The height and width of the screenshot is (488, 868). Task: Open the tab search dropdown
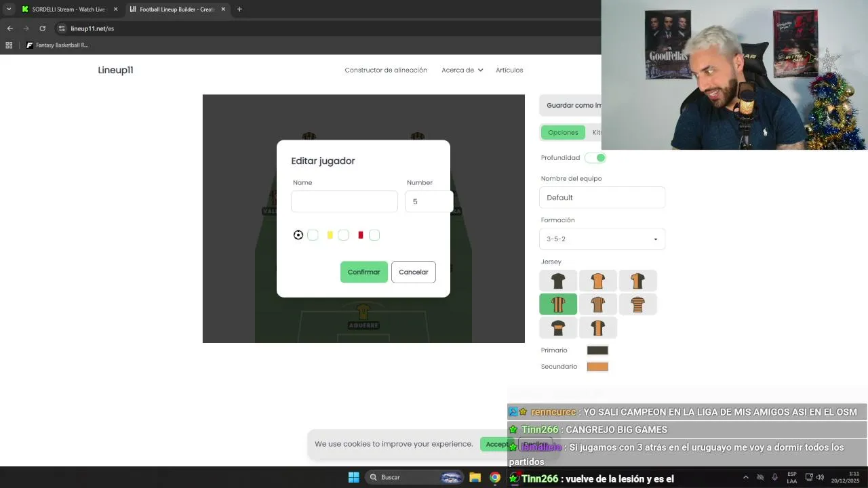pos(9,9)
